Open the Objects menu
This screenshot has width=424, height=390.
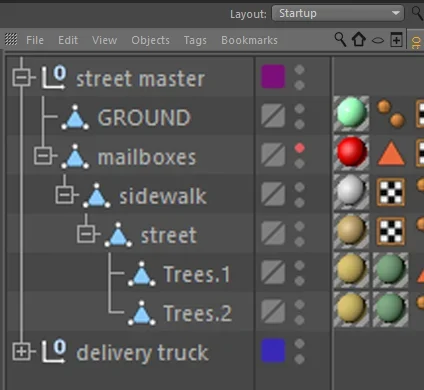150,40
